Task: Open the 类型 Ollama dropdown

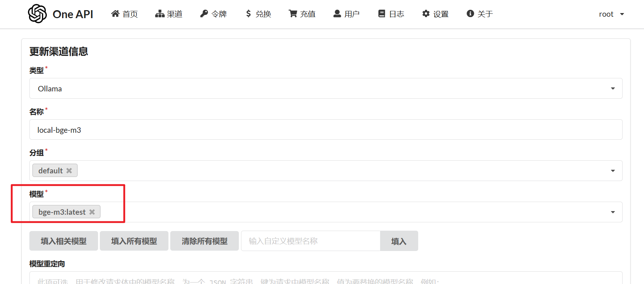Action: (326, 89)
